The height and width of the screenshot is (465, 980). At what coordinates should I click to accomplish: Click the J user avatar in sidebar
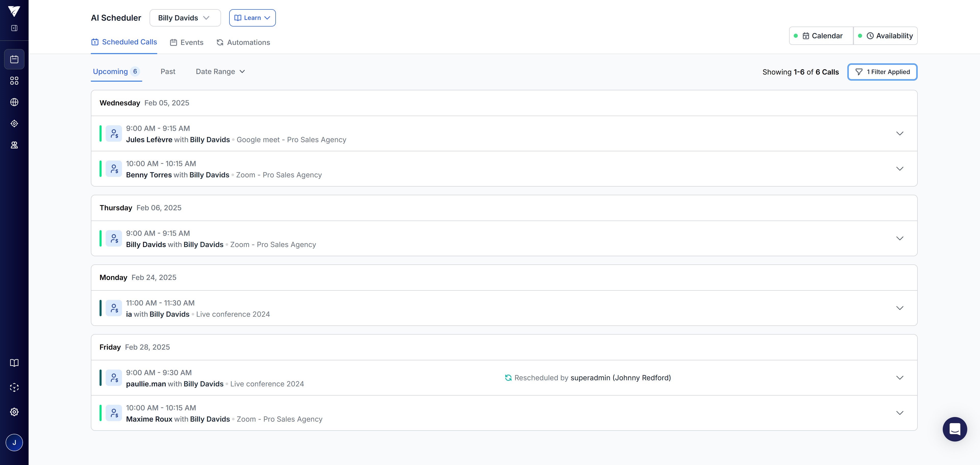click(14, 443)
